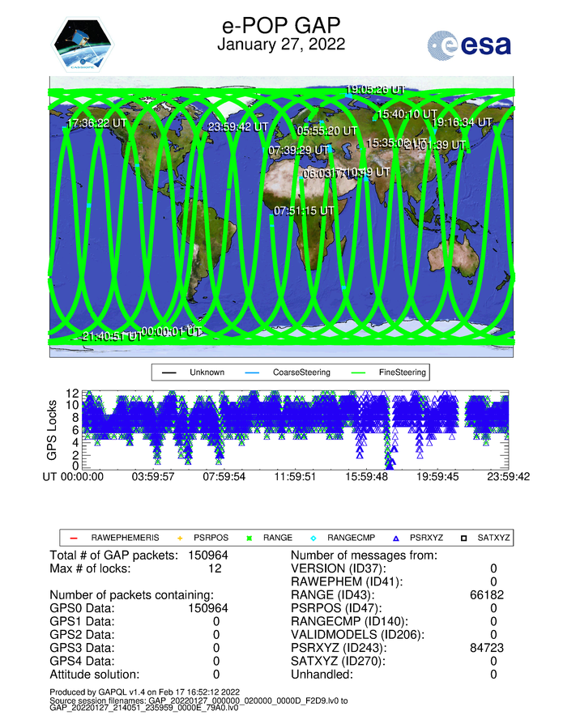
Task: Click the ESA logo
Action: 469,45
